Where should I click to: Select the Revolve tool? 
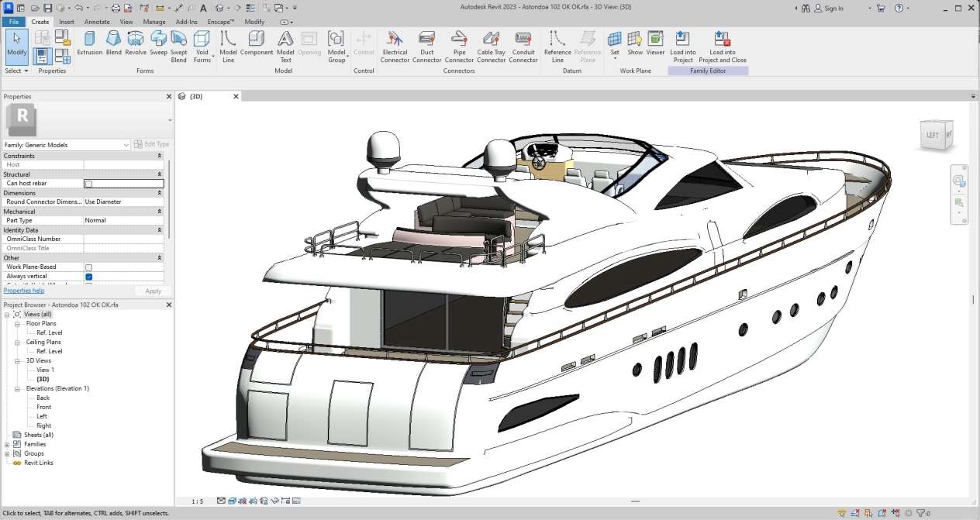[136, 43]
